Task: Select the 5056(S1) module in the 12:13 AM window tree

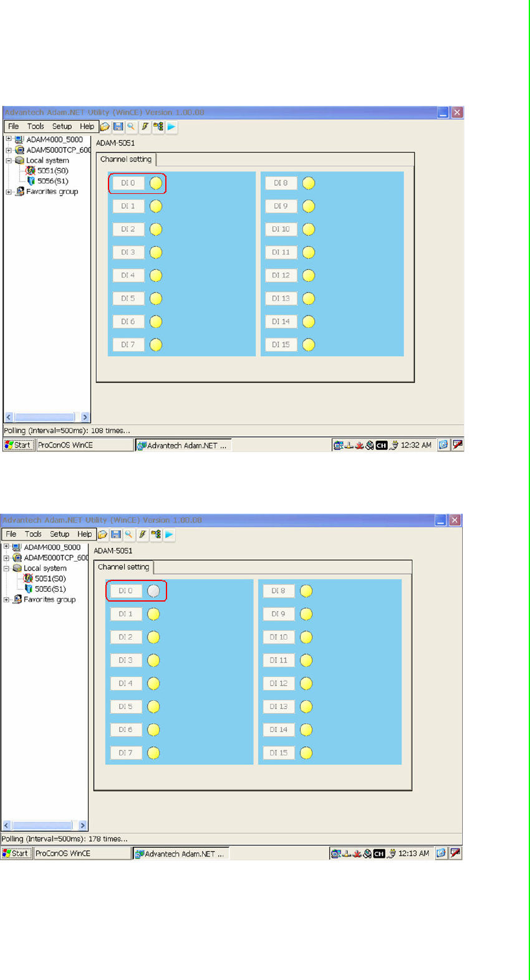Action: click(50, 589)
